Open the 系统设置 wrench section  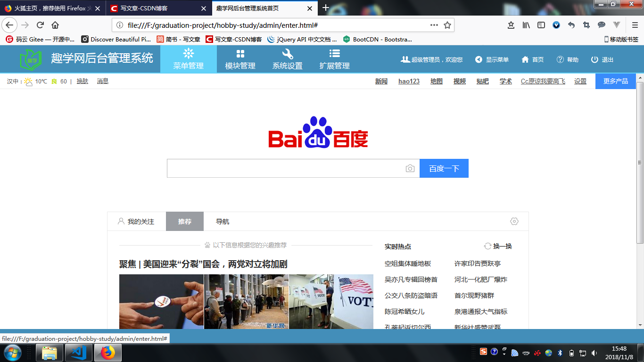(288, 59)
